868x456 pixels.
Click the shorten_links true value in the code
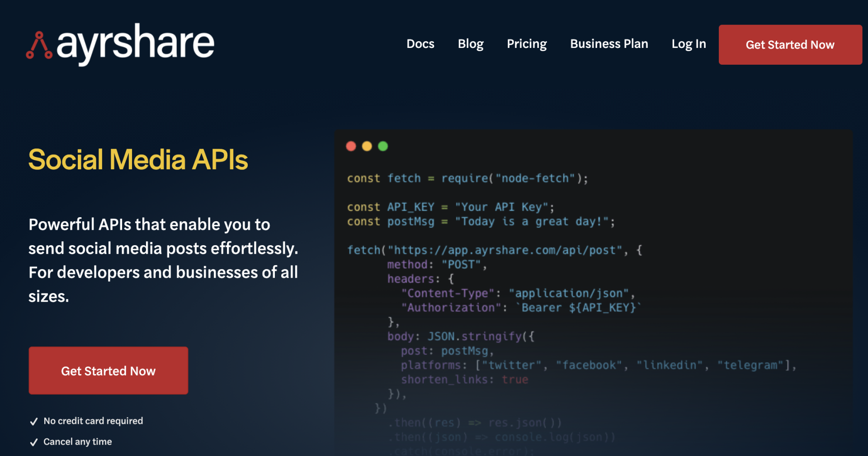(x=514, y=380)
